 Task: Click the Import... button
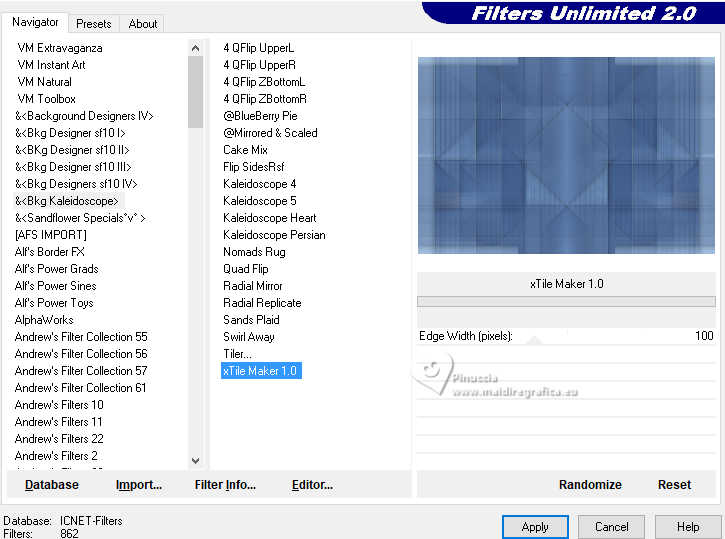tap(139, 485)
